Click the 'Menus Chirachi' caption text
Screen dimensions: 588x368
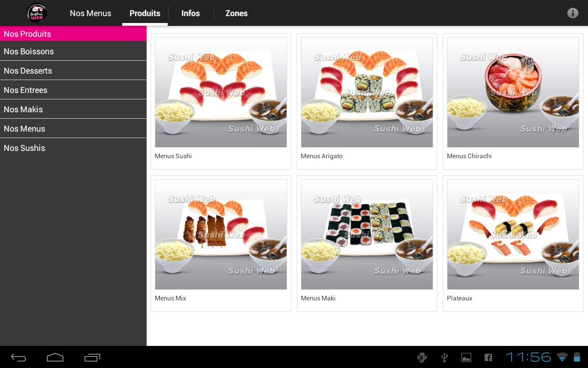469,156
